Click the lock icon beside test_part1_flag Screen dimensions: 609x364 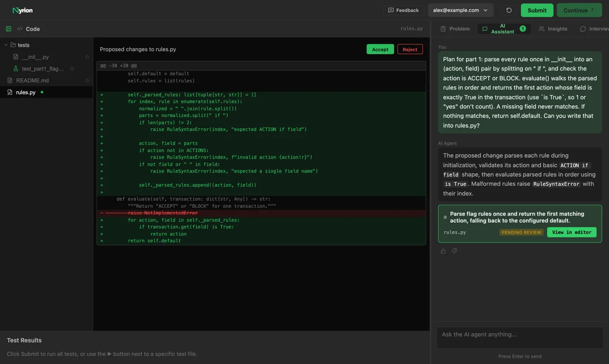tap(72, 69)
